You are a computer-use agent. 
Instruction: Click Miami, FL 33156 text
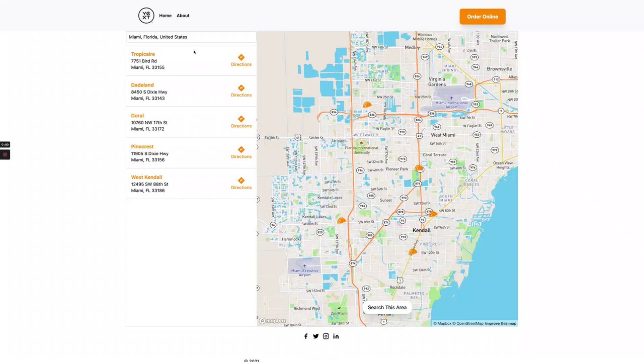pyautogui.click(x=148, y=160)
